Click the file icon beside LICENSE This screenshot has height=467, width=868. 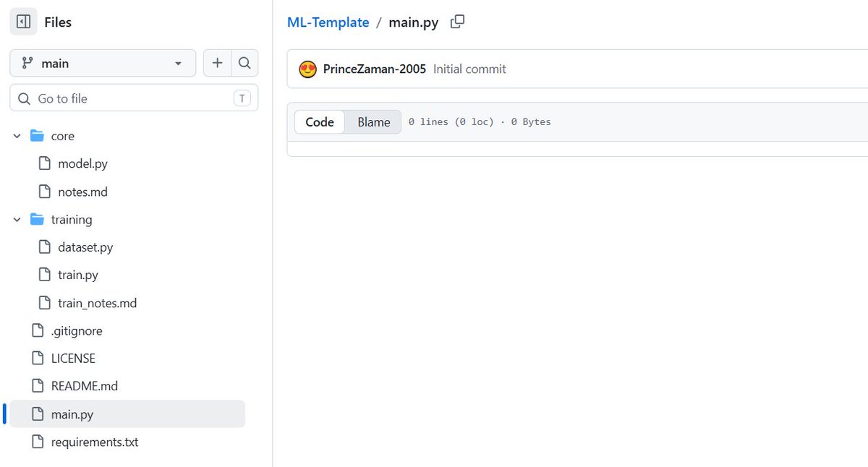38,358
